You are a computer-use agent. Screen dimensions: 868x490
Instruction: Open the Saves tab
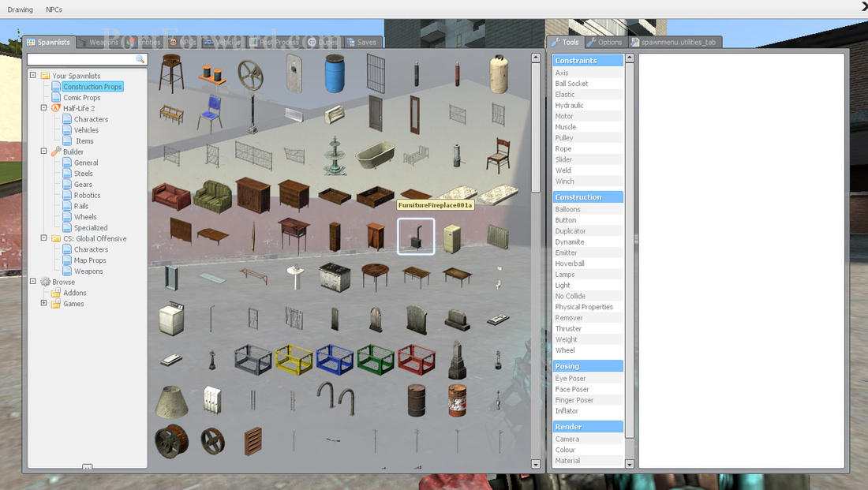(x=362, y=42)
